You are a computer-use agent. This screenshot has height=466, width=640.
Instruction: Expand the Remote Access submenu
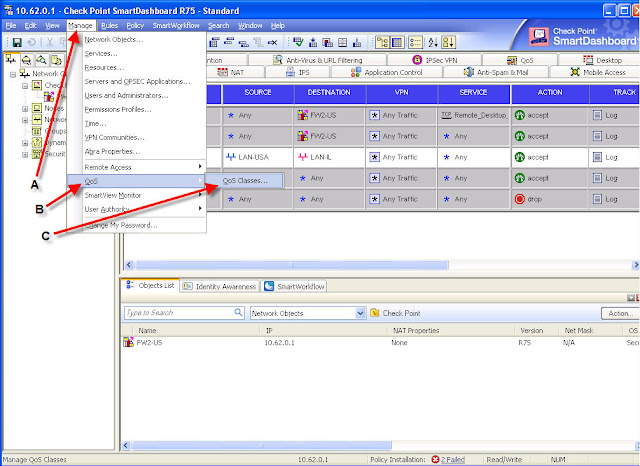[x=137, y=167]
